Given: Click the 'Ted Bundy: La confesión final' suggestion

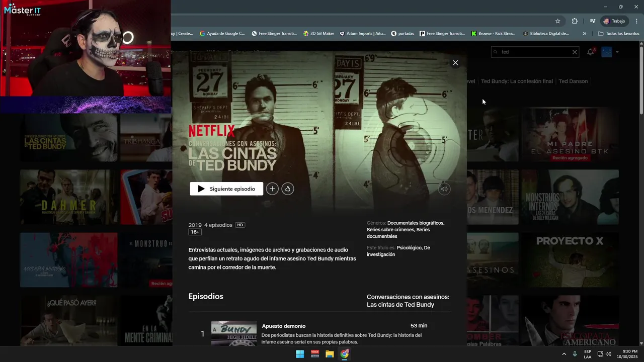Looking at the screenshot, I should 517,81.
